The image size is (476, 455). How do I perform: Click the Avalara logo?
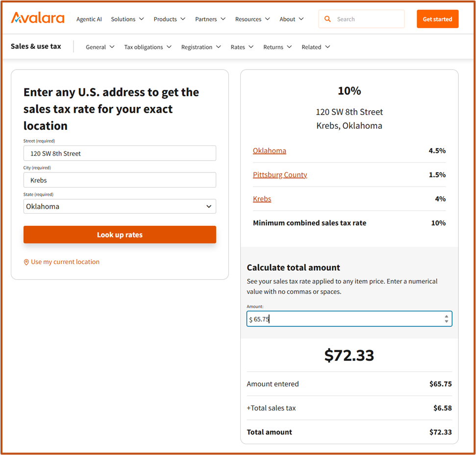tap(37, 19)
